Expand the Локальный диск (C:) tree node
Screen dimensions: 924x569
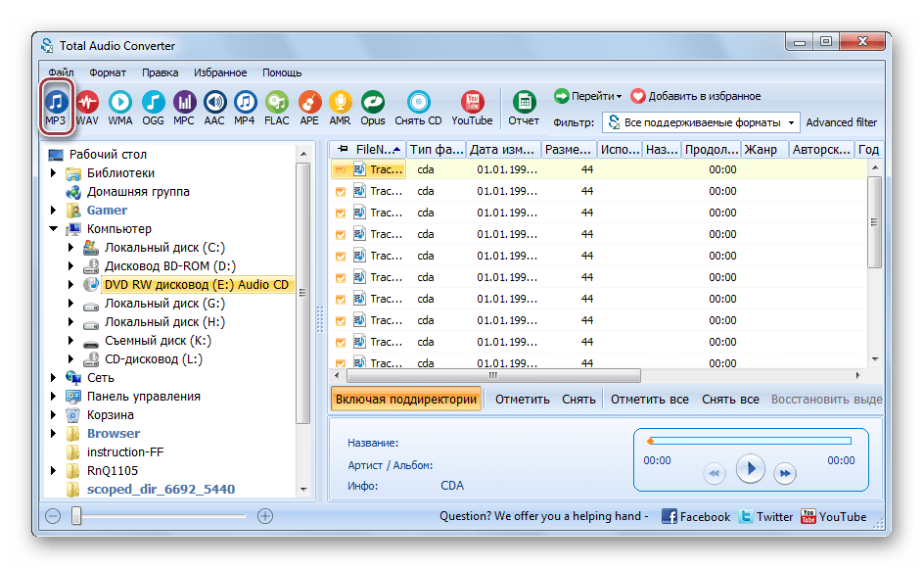[71, 248]
